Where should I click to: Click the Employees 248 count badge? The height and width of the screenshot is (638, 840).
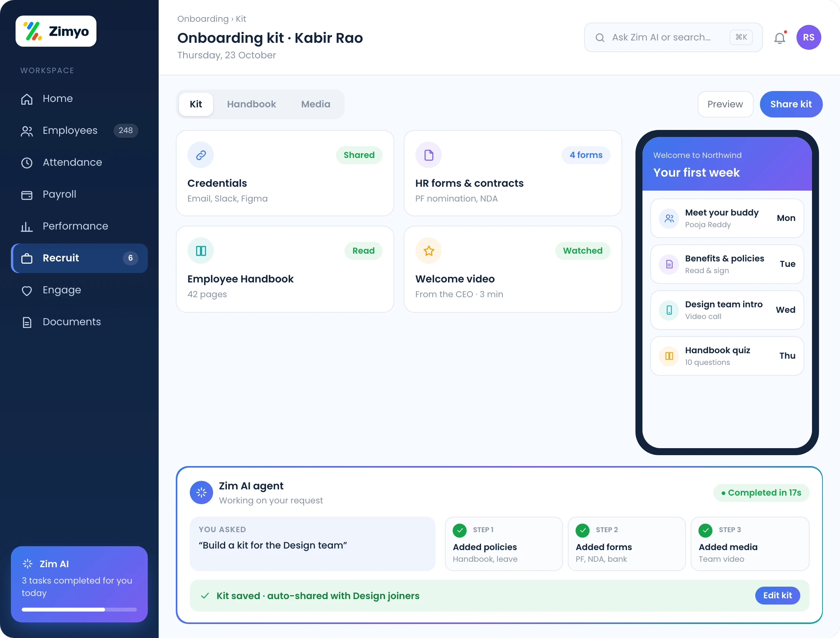tap(126, 130)
